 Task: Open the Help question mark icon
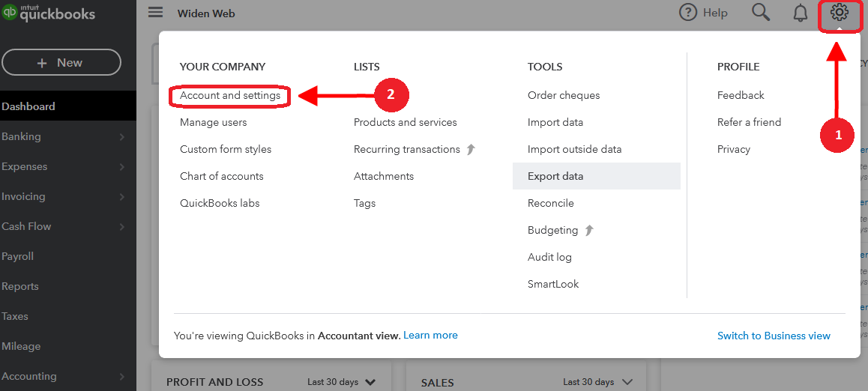coord(687,13)
